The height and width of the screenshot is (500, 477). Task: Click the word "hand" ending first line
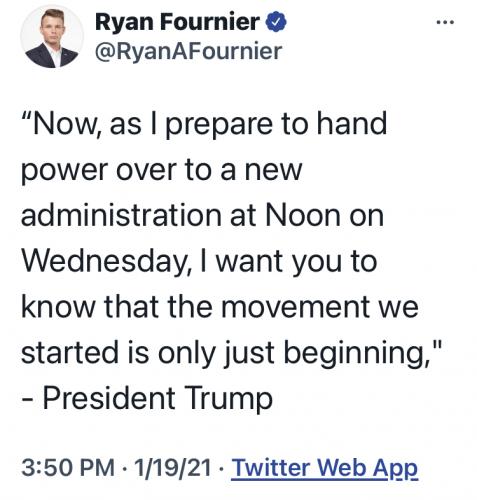tap(351, 123)
